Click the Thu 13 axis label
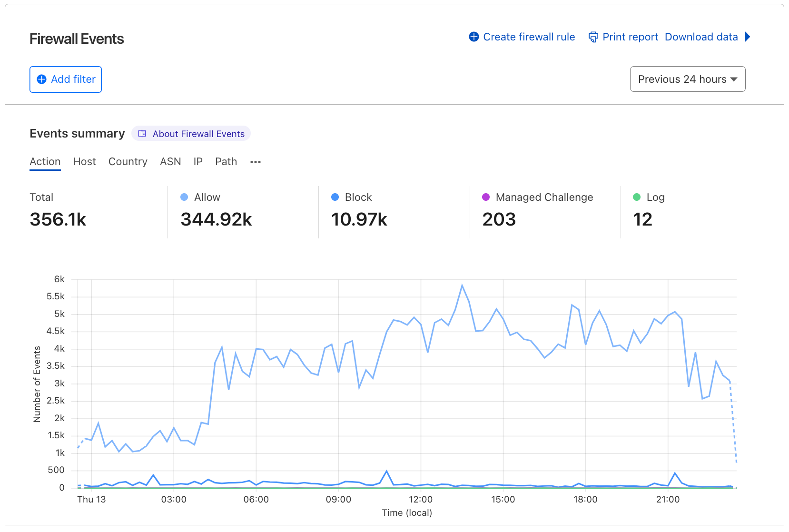Viewport: 789px width, 532px height. click(91, 500)
